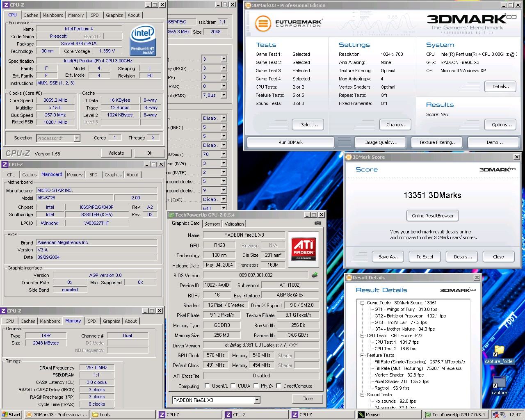The height and width of the screenshot is (420, 525).
Task: Enable the CUDA checkbox in GPU-Z
Action: click(x=233, y=386)
